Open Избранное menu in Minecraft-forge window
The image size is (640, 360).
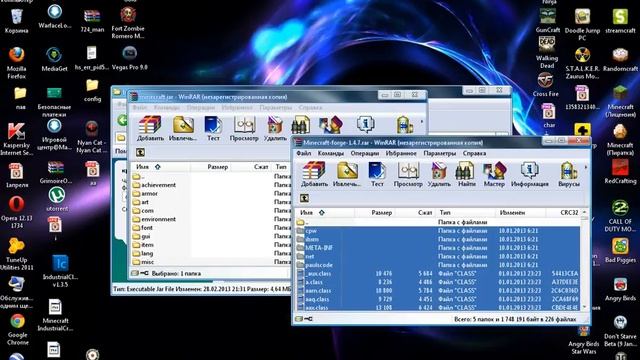pyautogui.click(x=401, y=153)
